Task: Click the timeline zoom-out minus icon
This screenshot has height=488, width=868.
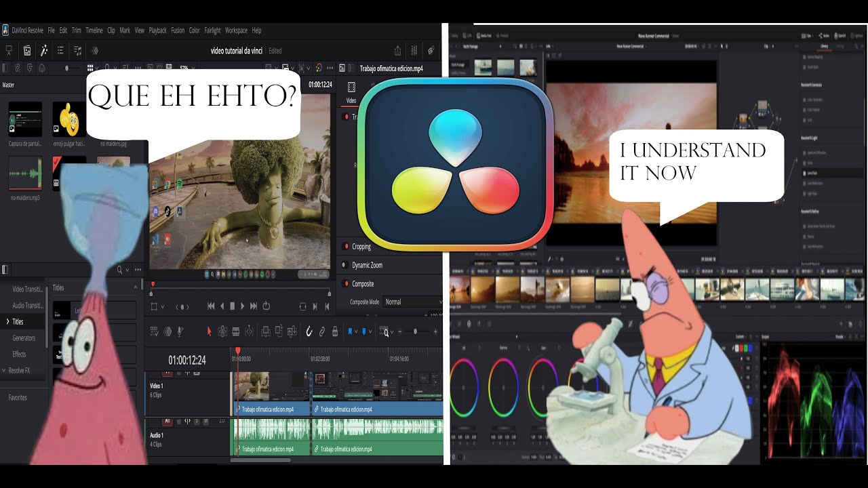Action: click(x=399, y=331)
